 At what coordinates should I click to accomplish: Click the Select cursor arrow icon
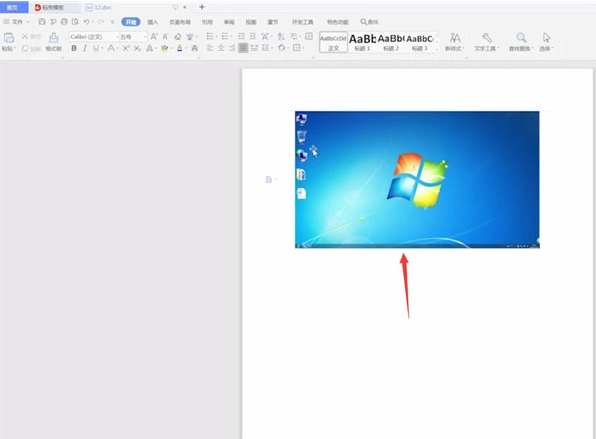(x=546, y=37)
